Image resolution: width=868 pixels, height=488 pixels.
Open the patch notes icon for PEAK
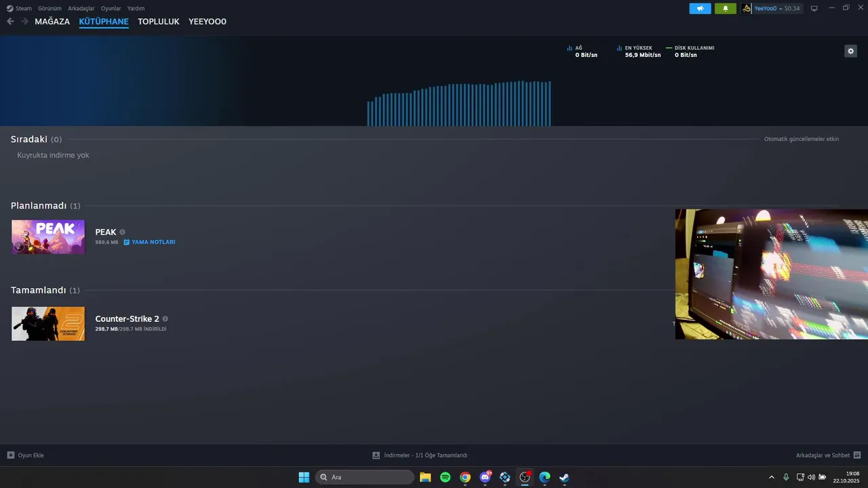click(126, 242)
